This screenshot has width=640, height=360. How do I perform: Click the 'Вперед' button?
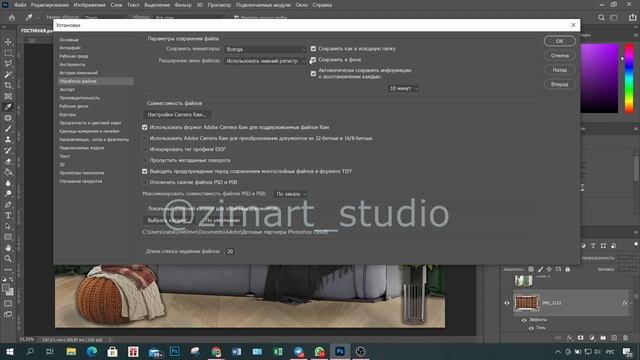click(560, 84)
